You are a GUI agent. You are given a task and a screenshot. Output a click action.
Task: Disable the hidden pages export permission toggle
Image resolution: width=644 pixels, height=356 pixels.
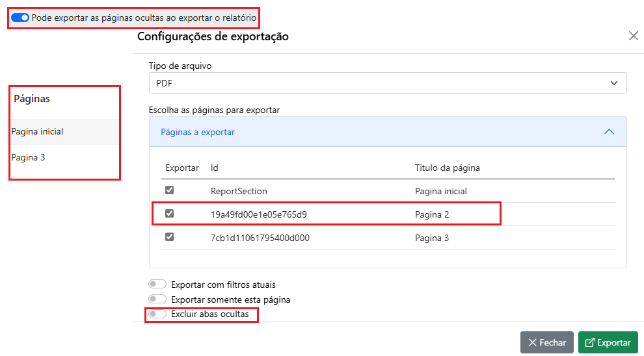pyautogui.click(x=20, y=18)
